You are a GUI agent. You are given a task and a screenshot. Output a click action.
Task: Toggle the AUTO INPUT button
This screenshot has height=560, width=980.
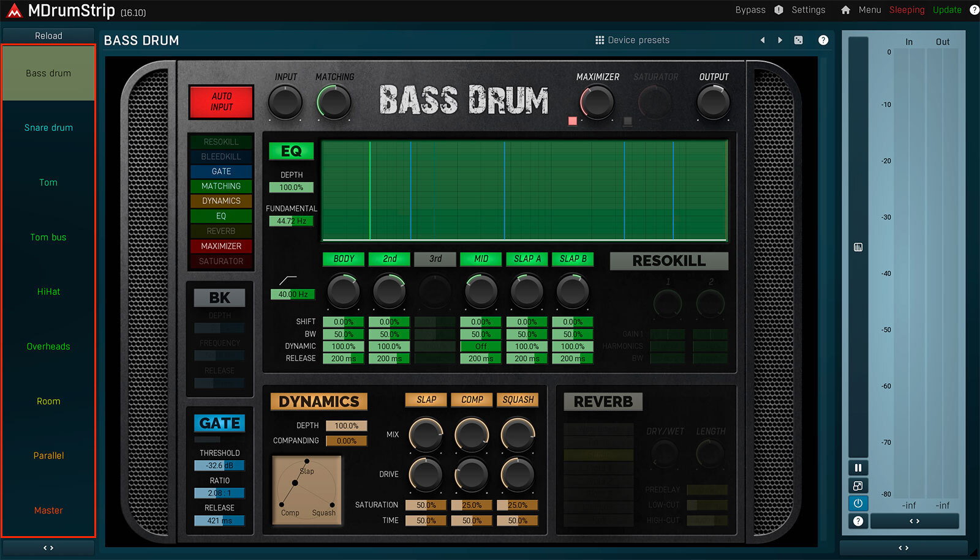pyautogui.click(x=221, y=102)
